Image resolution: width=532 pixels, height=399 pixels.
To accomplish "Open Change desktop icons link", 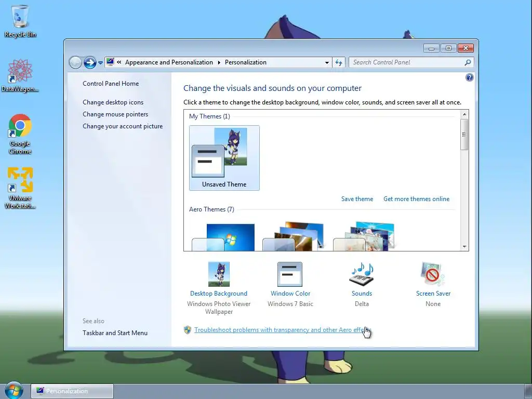I will click(113, 102).
